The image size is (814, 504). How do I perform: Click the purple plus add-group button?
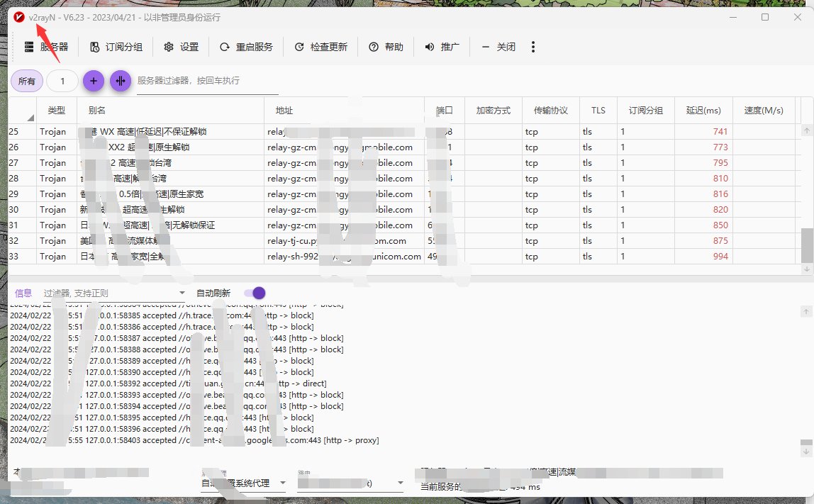(94, 81)
